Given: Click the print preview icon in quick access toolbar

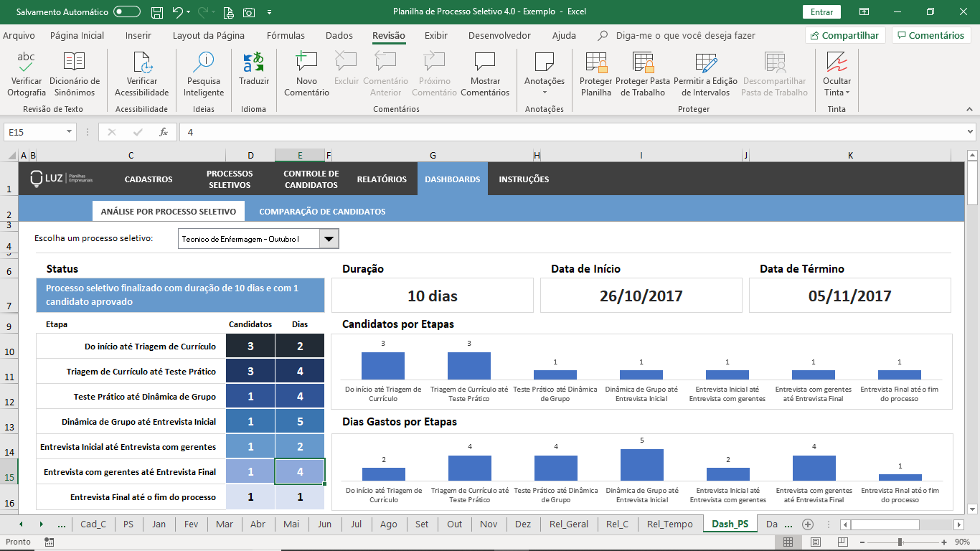Looking at the screenshot, I should pos(228,12).
